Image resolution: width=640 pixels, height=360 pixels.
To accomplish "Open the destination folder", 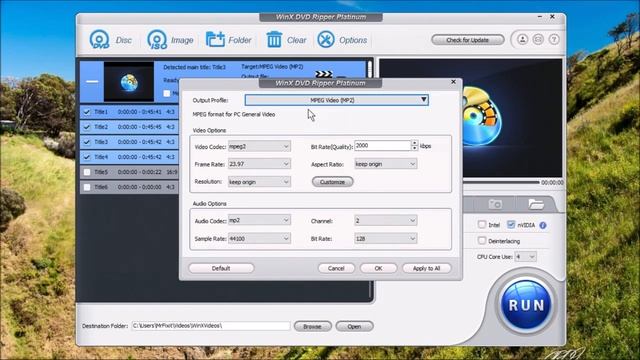I will coord(354,326).
